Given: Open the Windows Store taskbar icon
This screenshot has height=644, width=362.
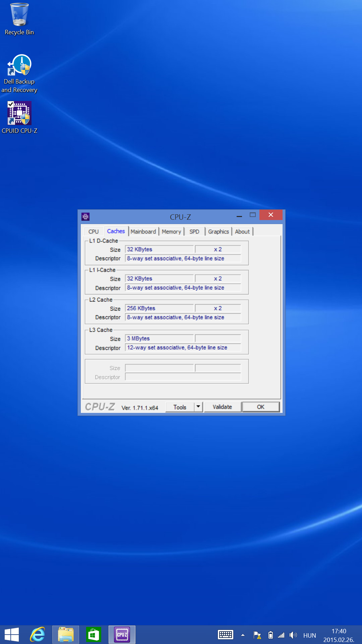Looking at the screenshot, I should (94, 635).
